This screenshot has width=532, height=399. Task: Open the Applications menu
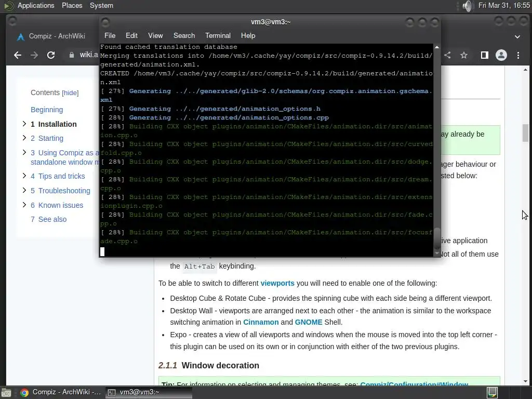pos(36,5)
